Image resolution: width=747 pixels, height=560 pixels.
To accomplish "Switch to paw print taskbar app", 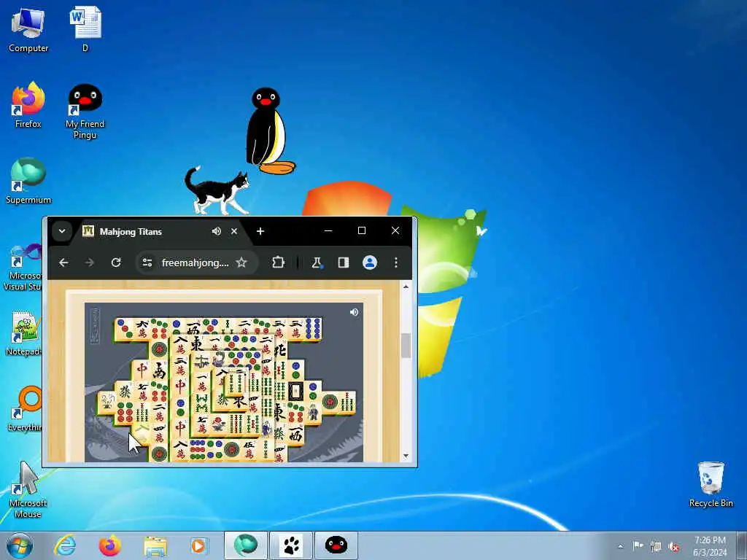I will pos(291,545).
